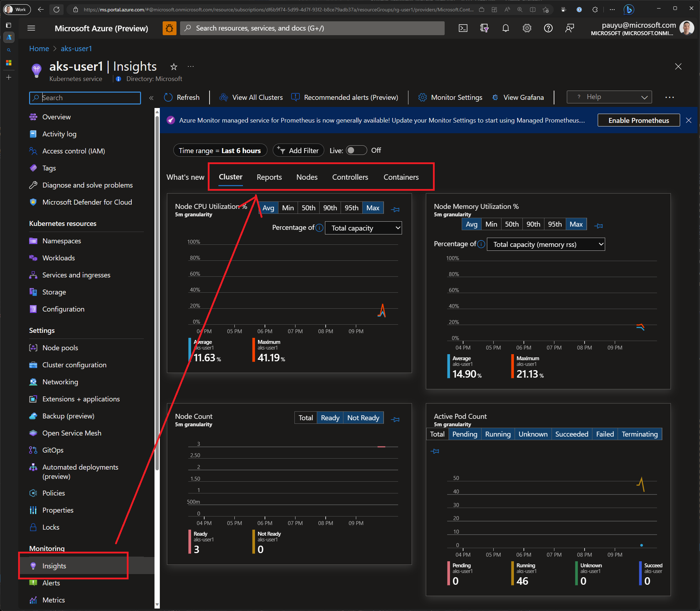
Task: Toggle 95th on Node CPU Utilization chart
Action: pos(352,208)
